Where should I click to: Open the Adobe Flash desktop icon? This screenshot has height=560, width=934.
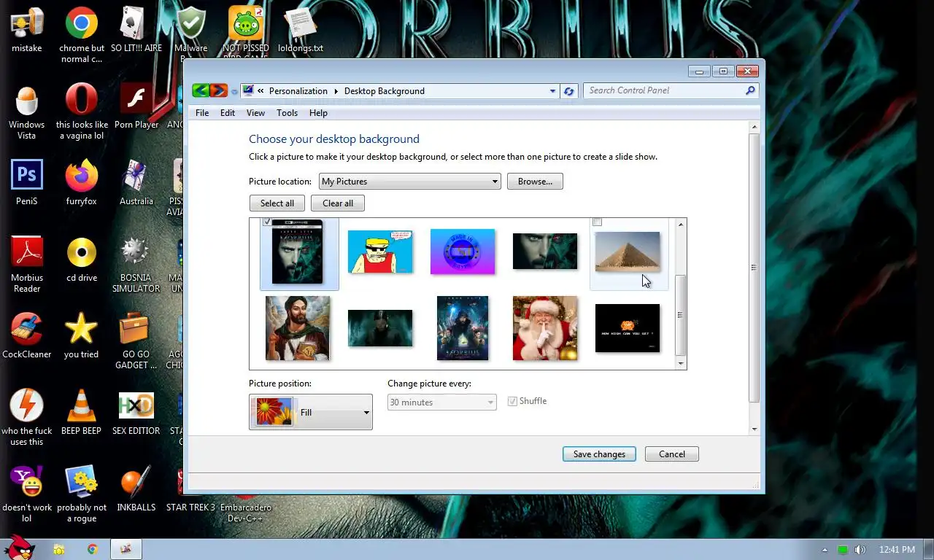point(136,100)
